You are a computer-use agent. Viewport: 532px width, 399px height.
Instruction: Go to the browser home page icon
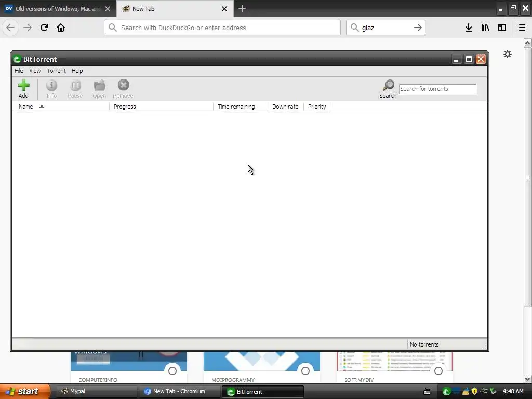click(61, 28)
